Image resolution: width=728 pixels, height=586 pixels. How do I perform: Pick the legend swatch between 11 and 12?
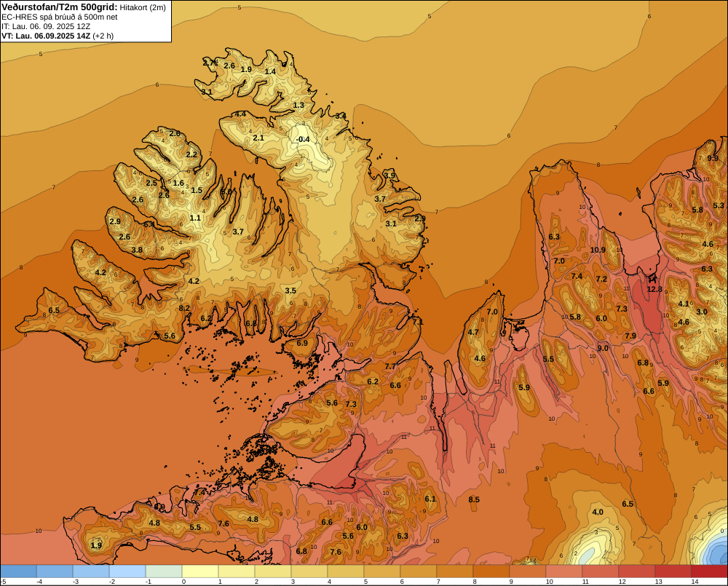601,571
